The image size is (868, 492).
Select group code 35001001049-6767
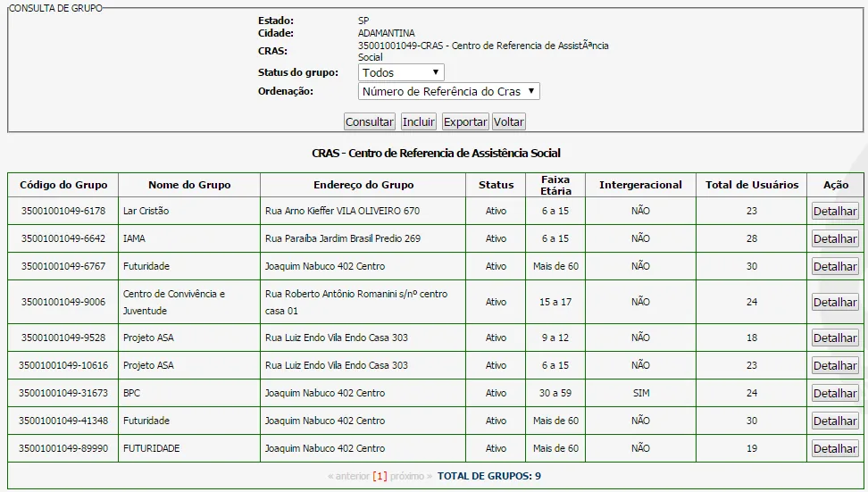pos(63,266)
